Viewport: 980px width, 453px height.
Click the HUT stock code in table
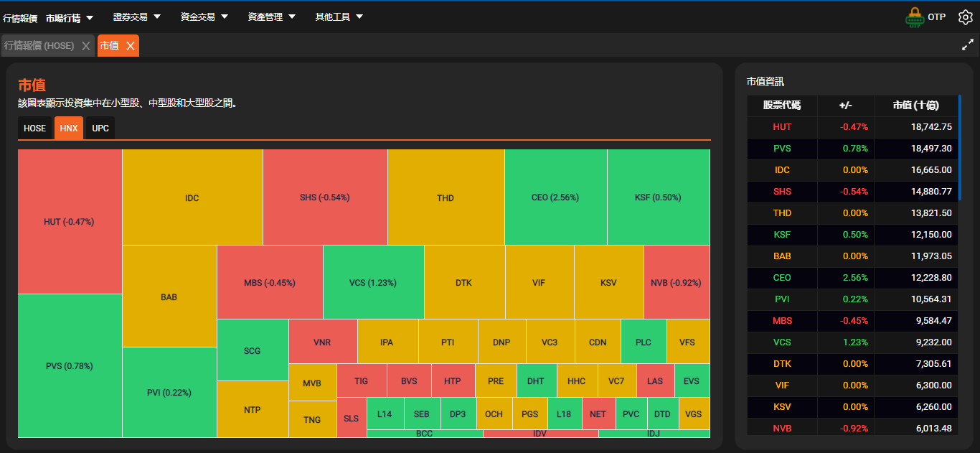[x=782, y=127]
